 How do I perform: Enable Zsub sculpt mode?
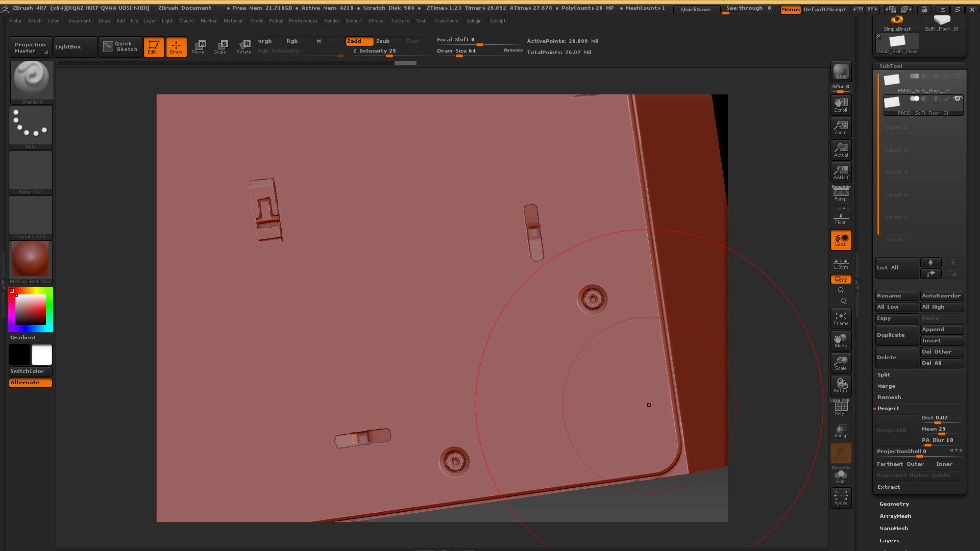pos(383,41)
